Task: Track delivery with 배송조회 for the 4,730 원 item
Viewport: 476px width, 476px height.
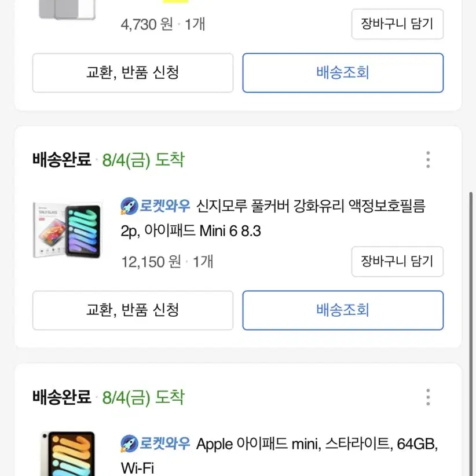Action: (x=343, y=73)
